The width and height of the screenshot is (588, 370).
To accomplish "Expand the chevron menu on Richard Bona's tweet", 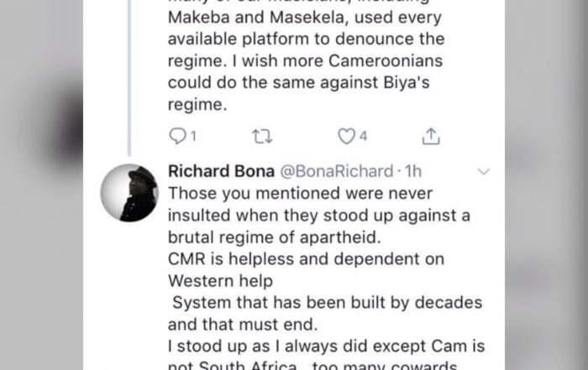I will pyautogui.click(x=483, y=171).
